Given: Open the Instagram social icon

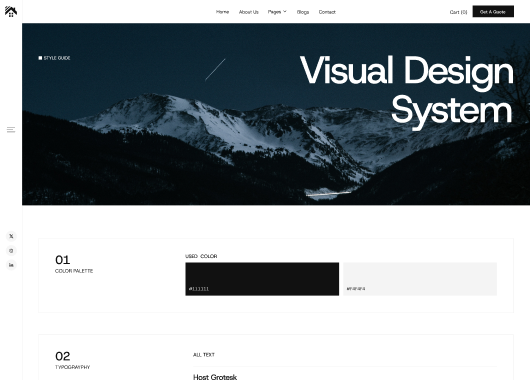Looking at the screenshot, I should [x=11, y=251].
